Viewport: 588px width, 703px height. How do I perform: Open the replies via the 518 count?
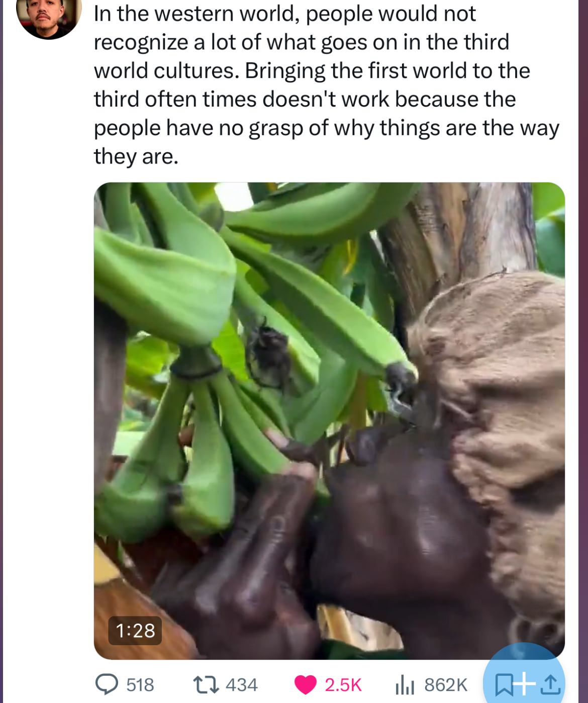[140, 685]
